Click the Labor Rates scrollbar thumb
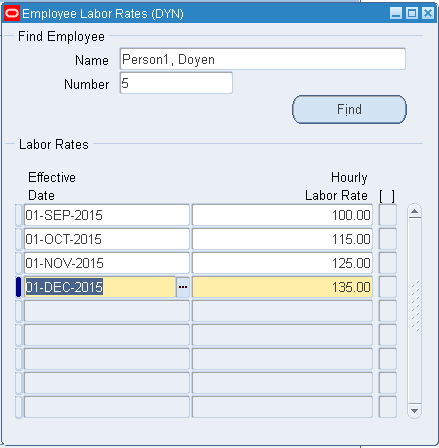The width and height of the screenshot is (439, 448). click(x=414, y=306)
